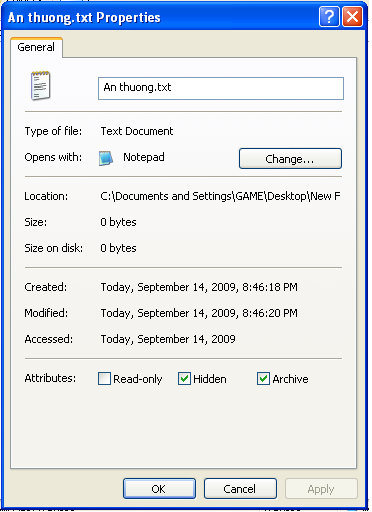
Task: Disable the Archive attribute checkbox
Action: (x=263, y=379)
